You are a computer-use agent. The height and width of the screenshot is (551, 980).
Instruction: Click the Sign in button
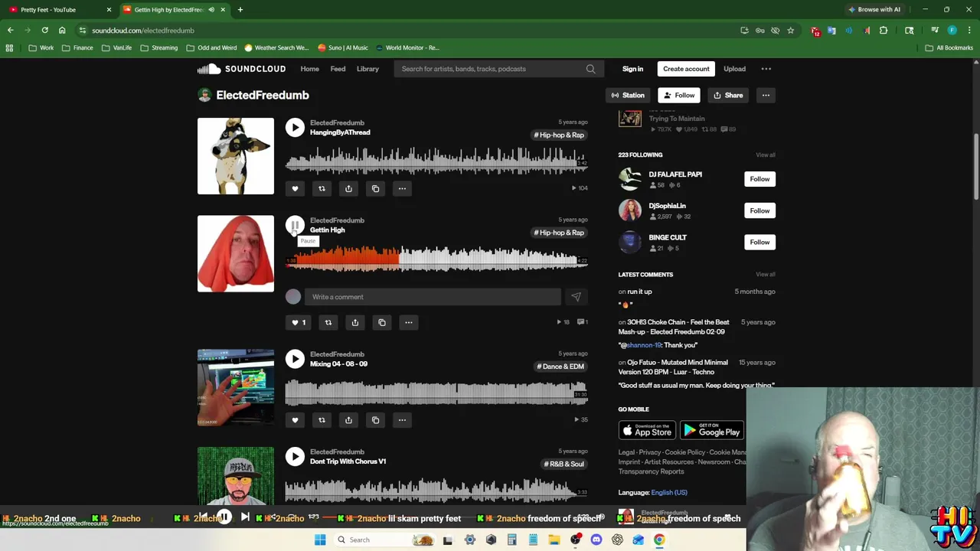[632, 69]
